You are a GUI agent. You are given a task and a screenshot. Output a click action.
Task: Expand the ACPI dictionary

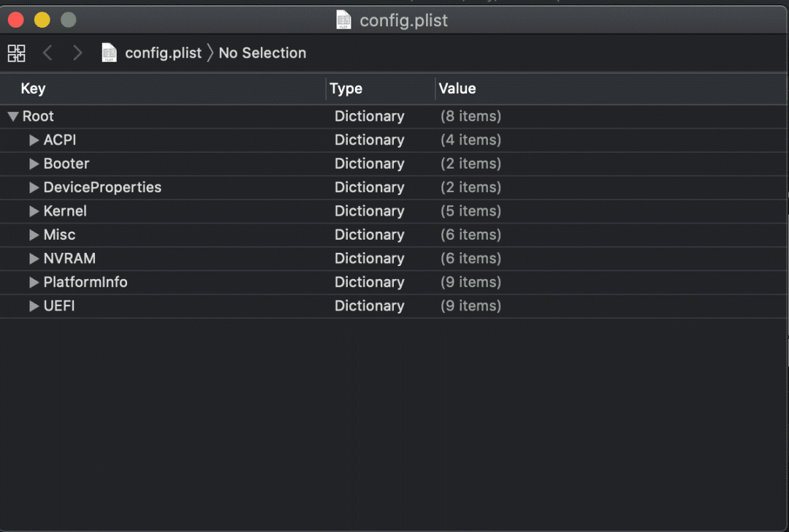tap(34, 140)
